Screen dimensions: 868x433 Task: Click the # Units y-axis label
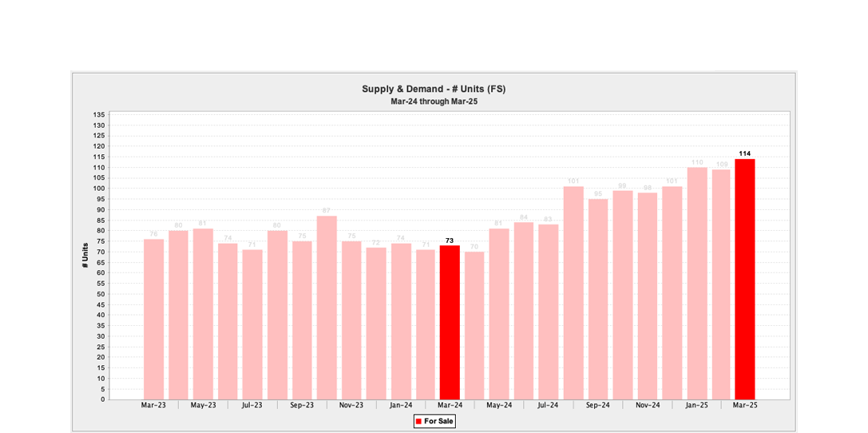point(85,255)
